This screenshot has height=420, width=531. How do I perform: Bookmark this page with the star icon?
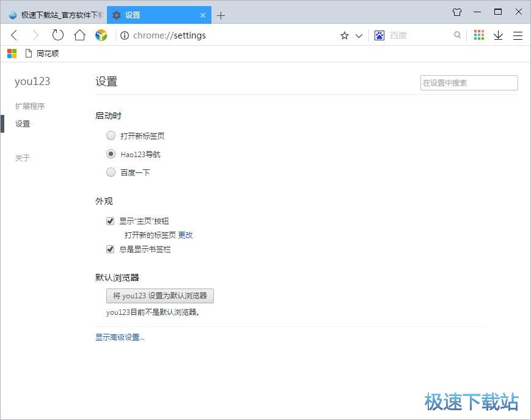point(345,35)
